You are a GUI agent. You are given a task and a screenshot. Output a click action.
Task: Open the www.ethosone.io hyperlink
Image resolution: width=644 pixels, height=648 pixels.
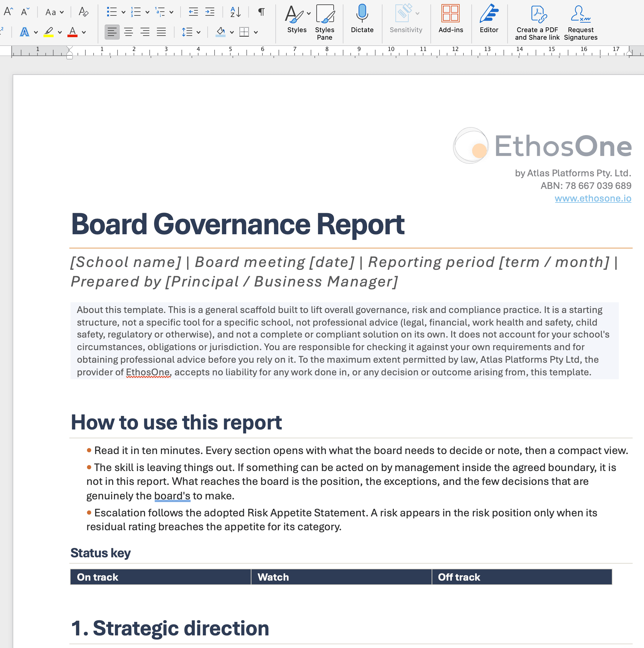[593, 198]
